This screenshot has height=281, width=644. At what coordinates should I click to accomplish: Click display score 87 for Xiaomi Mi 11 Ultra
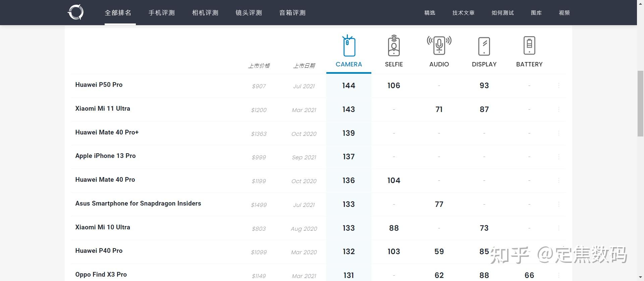coord(484,110)
